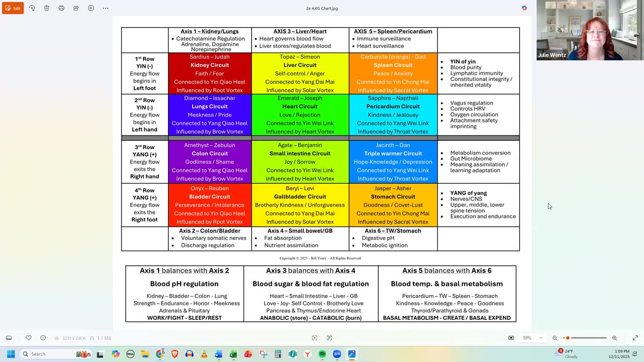Click the purple Colon Circuit cell
The width and height of the screenshot is (644, 362).
tap(210, 162)
